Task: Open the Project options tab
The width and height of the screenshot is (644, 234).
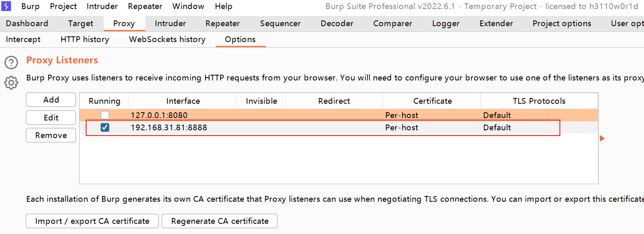Action: (562, 23)
